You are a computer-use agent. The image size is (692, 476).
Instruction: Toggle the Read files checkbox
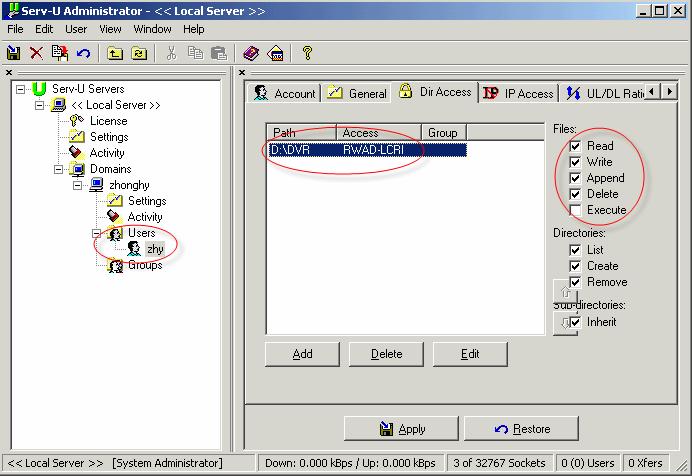point(575,146)
